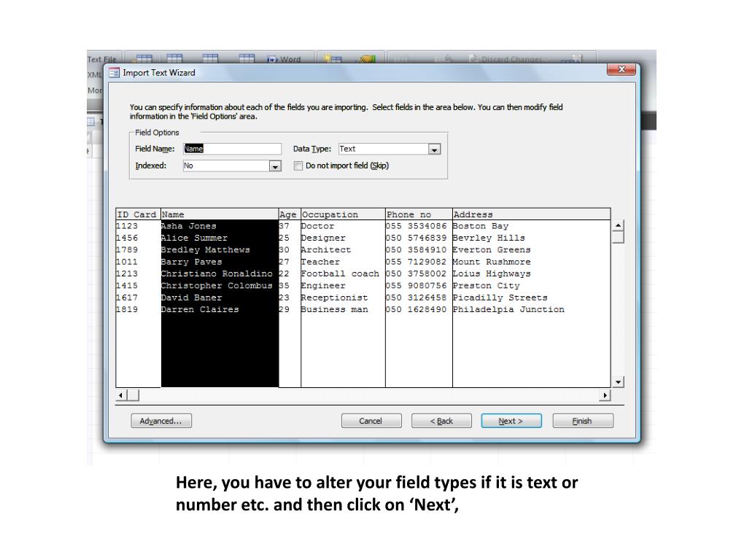Select the ID Card column header

point(138,214)
